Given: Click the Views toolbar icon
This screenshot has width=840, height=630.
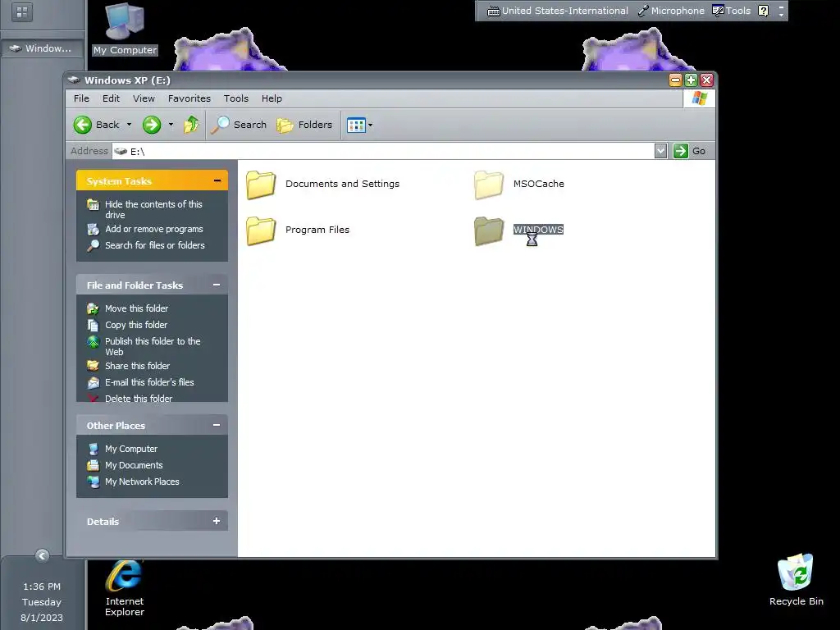Looking at the screenshot, I should (356, 126).
